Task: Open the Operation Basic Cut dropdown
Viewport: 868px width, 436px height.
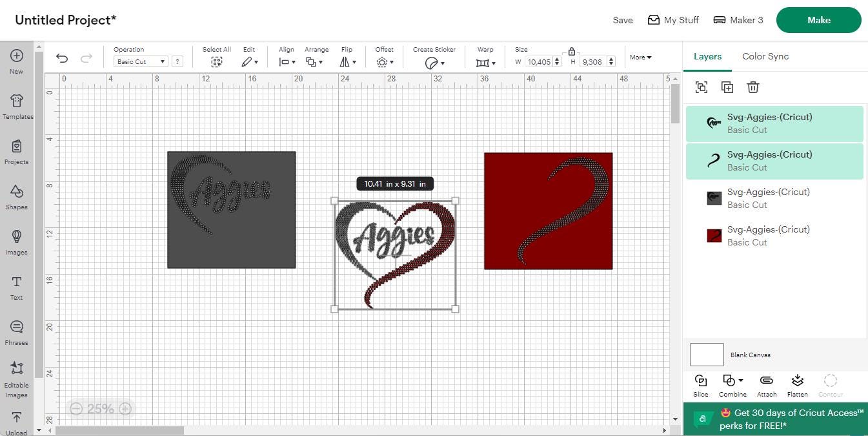Action: [x=141, y=62]
